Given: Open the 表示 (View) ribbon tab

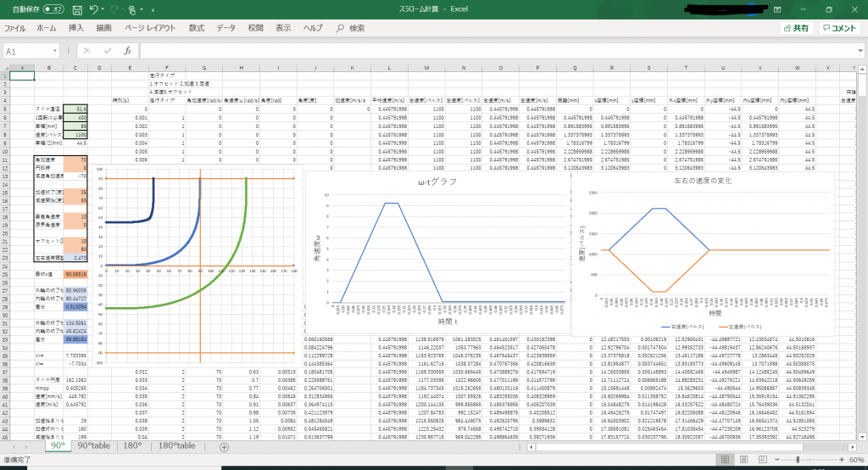Looking at the screenshot, I should click(x=283, y=28).
